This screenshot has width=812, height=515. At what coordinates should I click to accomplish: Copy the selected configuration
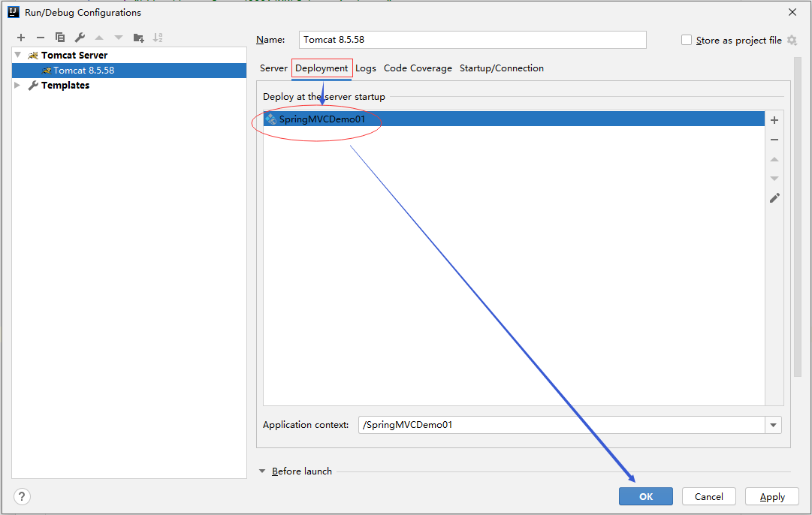pos(60,38)
